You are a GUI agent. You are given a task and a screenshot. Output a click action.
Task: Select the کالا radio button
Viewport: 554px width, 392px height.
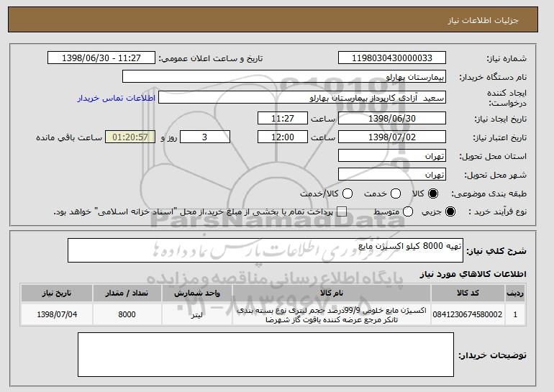pos(433,193)
